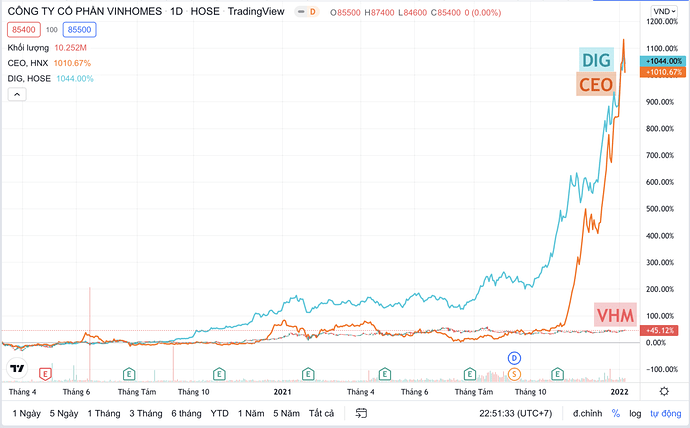Open the go-to-date calendar icon

click(x=361, y=413)
